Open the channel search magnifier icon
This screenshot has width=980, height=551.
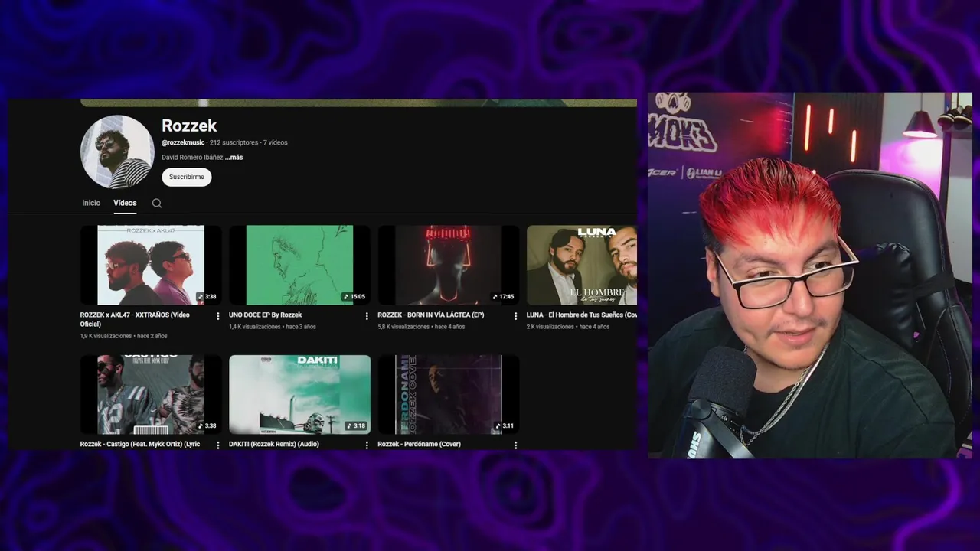[157, 203]
